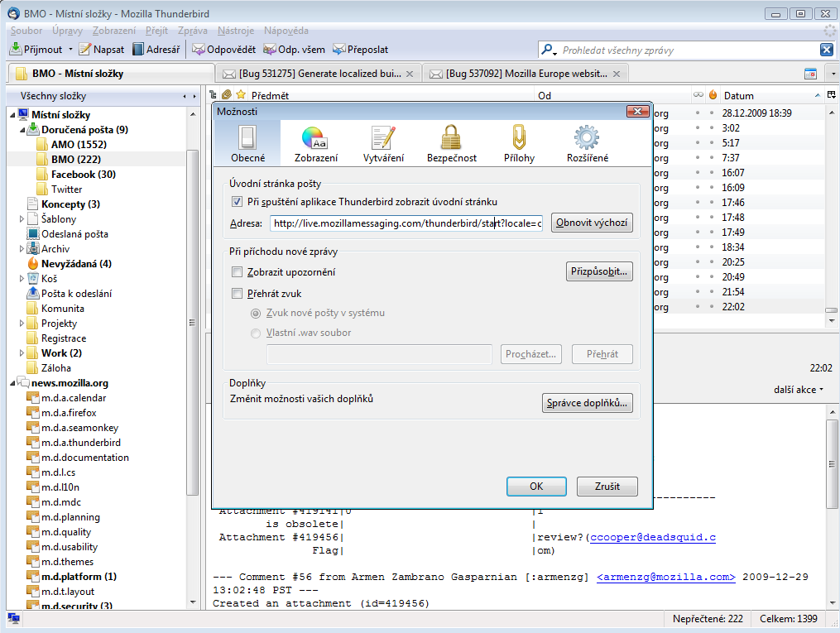The width and height of the screenshot is (840, 633).
Task: Collapse Místní složky tree
Action: [12, 115]
